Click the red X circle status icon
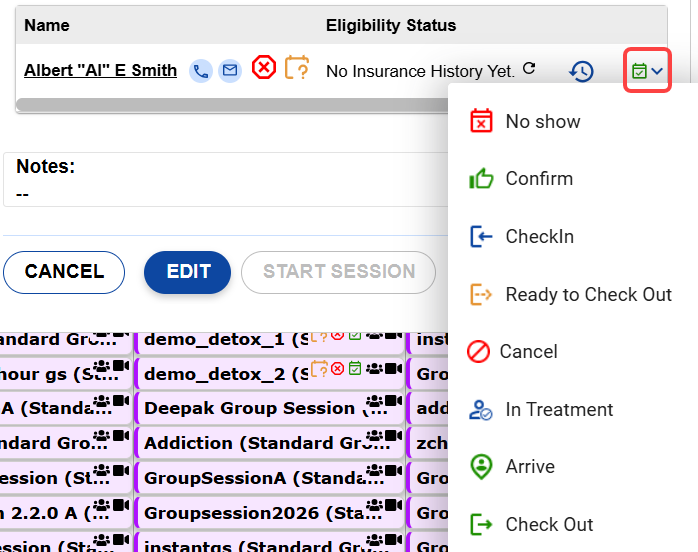 coord(263,68)
